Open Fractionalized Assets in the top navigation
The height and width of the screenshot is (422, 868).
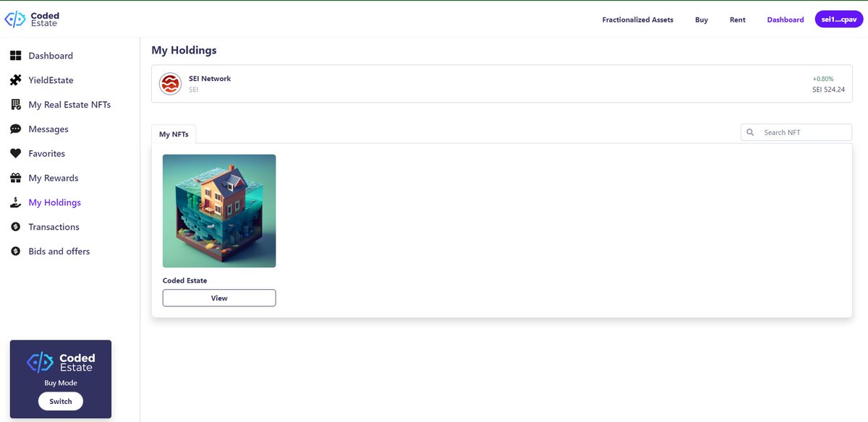tap(638, 20)
